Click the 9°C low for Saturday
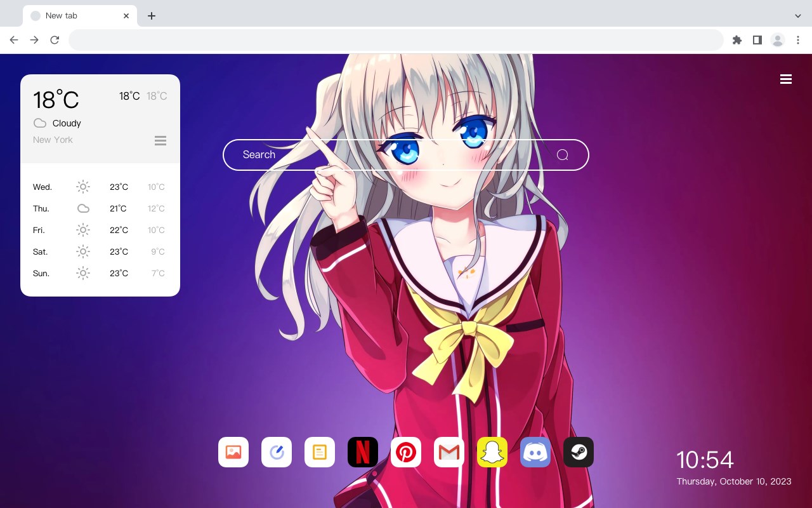Viewport: 812px width, 508px height. 158,252
